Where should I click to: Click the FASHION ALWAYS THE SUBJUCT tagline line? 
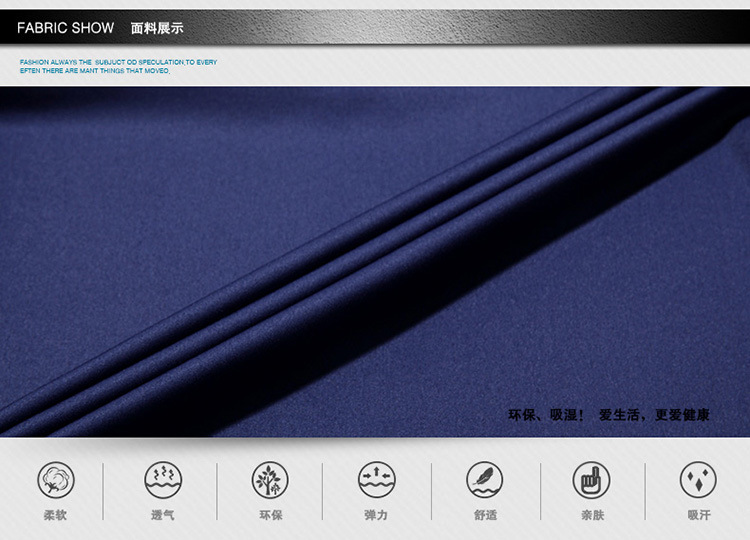tap(118, 62)
